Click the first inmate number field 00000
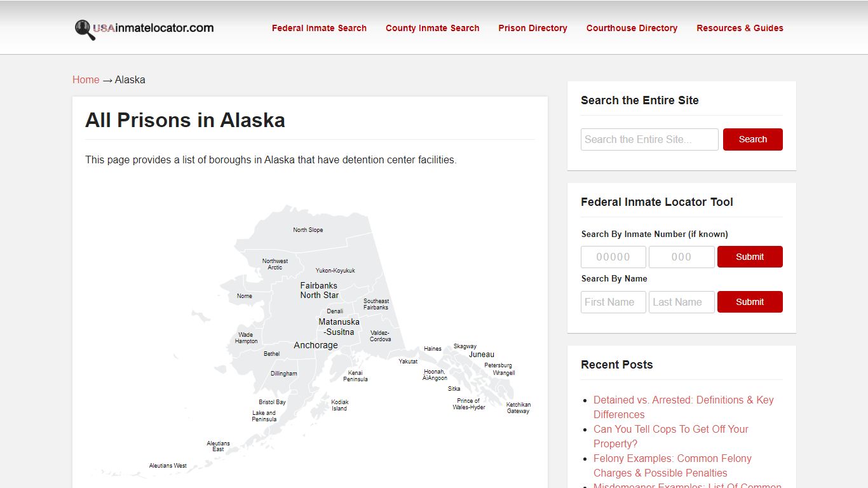This screenshot has height=488, width=868. pos(613,257)
